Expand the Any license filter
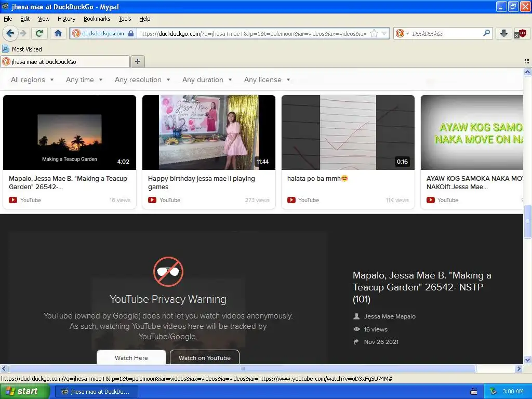Viewport: 532px width, 399px height. pos(267,79)
